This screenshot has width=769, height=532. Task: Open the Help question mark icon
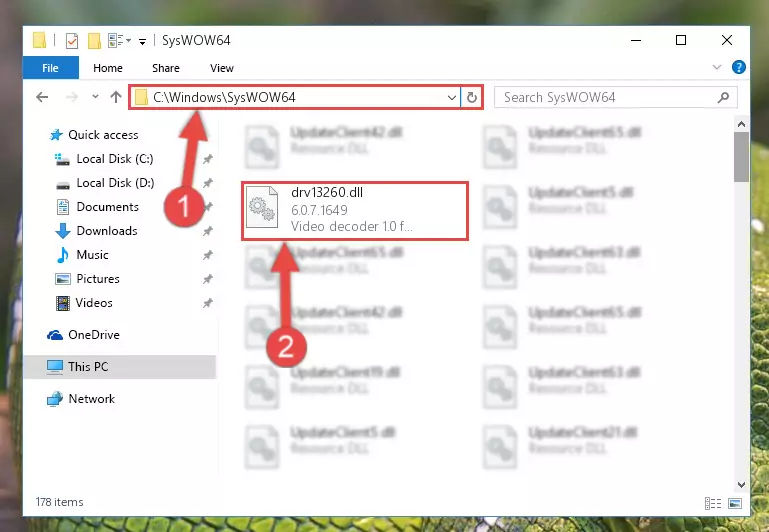coord(739,67)
